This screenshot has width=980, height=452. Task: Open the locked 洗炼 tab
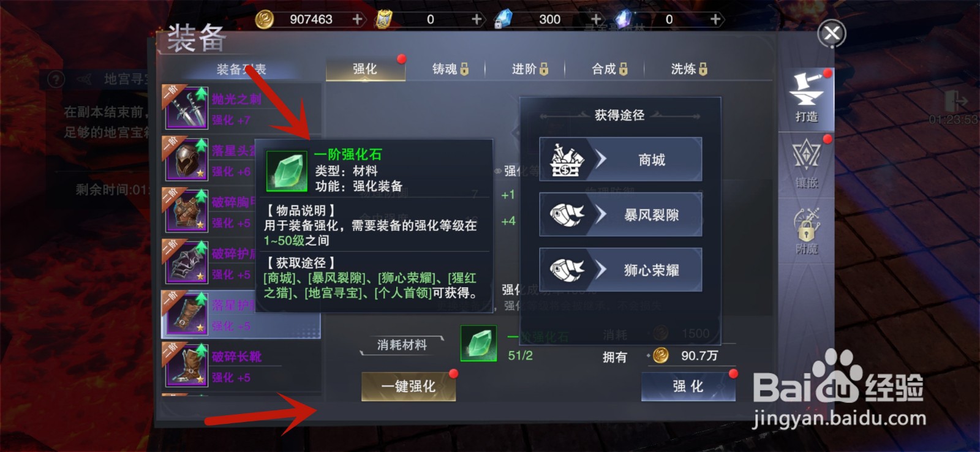[x=689, y=69]
